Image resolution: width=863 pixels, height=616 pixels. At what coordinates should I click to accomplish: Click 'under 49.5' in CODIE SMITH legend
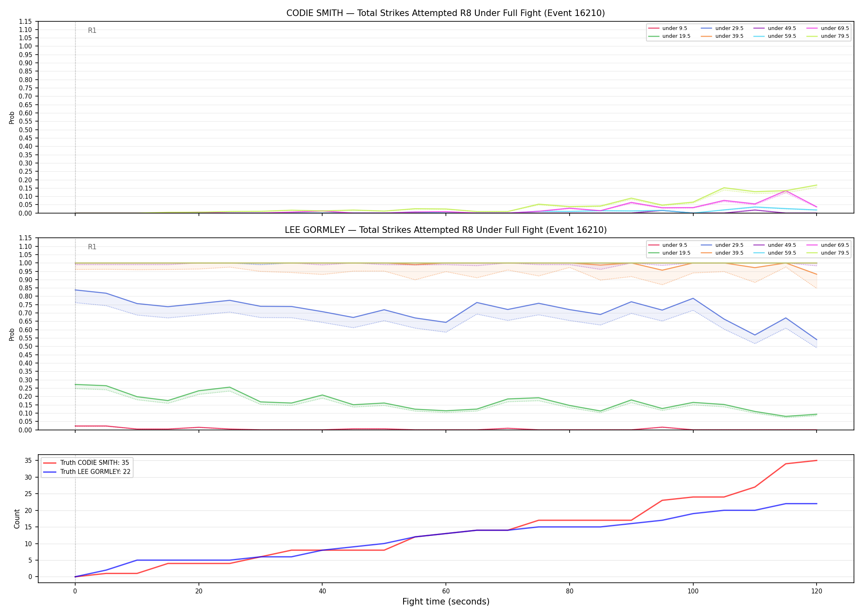tap(782, 28)
